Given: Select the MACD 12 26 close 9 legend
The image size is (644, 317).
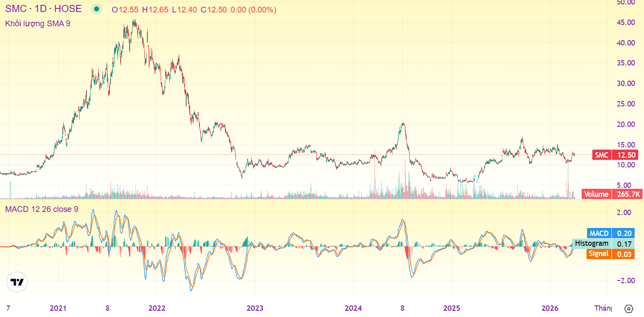Looking at the screenshot, I should click(42, 209).
